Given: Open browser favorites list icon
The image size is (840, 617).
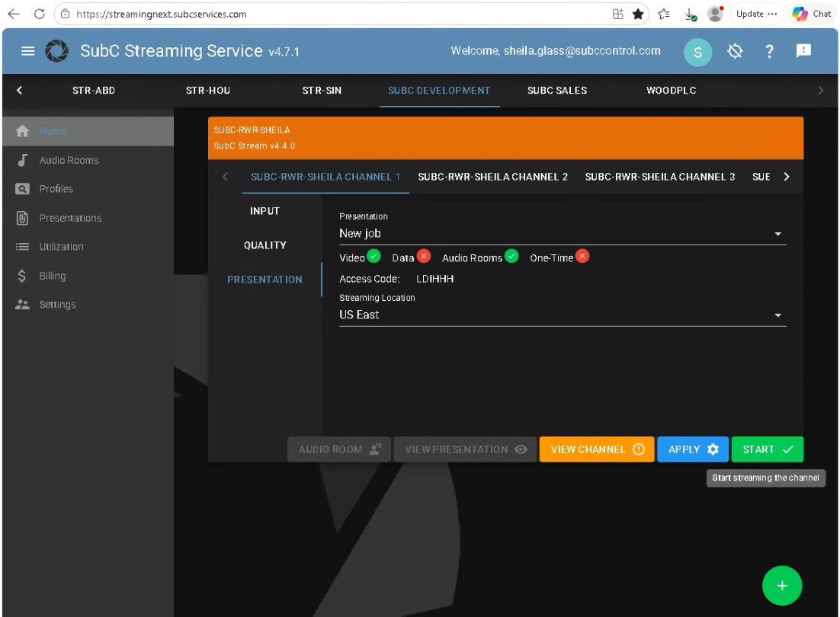Looking at the screenshot, I should (664, 14).
